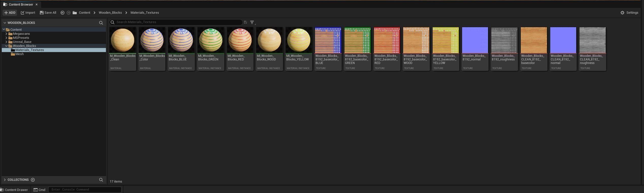Select Content in the breadcrumb path

click(x=85, y=13)
